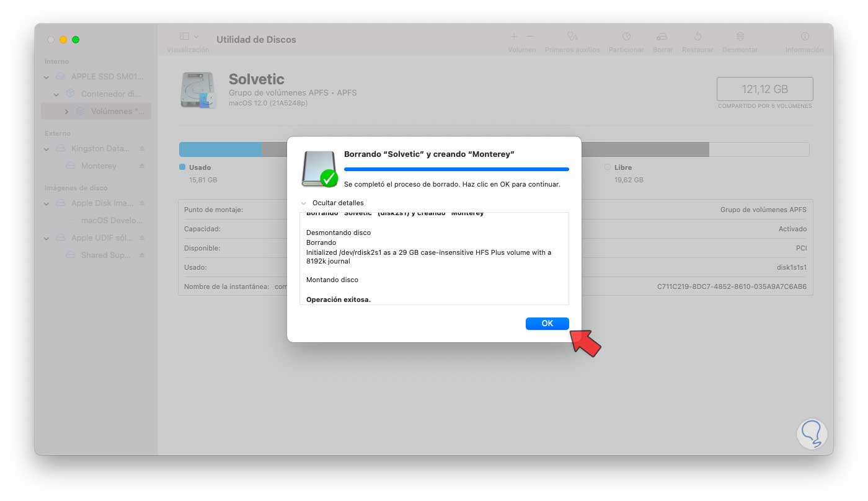Screen dimensions: 868x501
Task: Select the Contenedor di... container icon
Action: click(70, 94)
